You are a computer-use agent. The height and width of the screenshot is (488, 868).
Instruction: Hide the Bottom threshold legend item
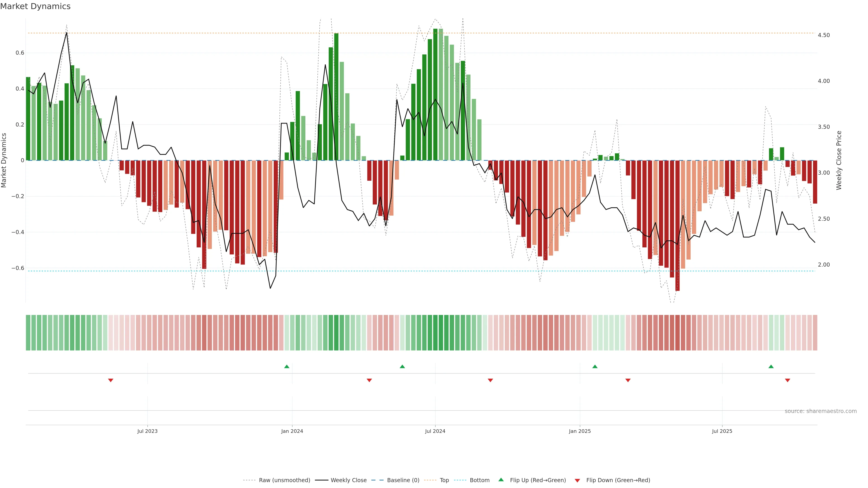pos(479,480)
